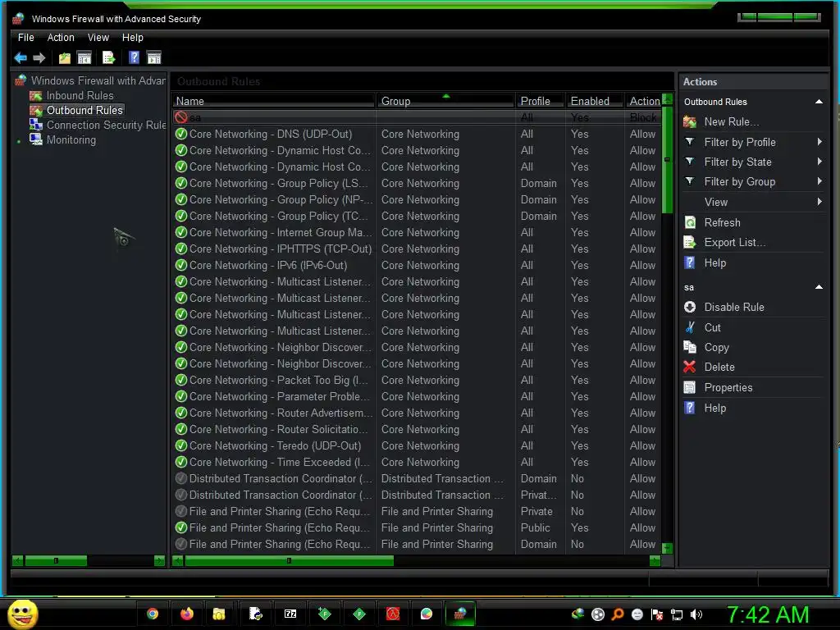This screenshot has width=840, height=630.
Task: Toggle the Action Pane toolbar icon
Action: 153,58
